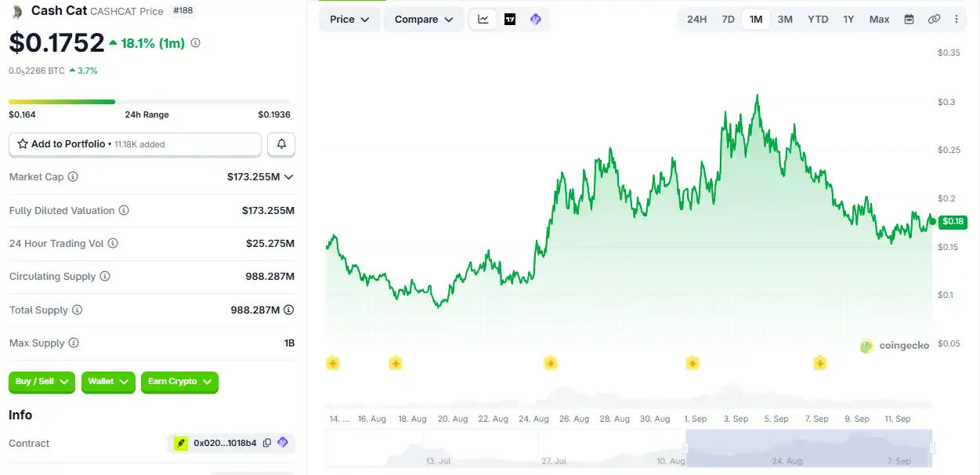Click the link share icon on chart
The image size is (980, 475).
point(934,19)
